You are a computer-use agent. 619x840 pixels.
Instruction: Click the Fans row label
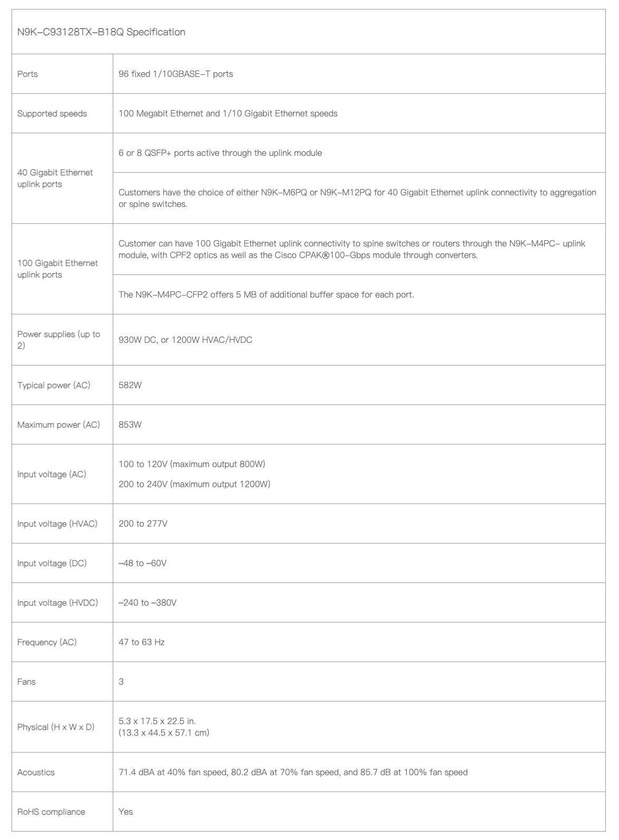(x=26, y=681)
